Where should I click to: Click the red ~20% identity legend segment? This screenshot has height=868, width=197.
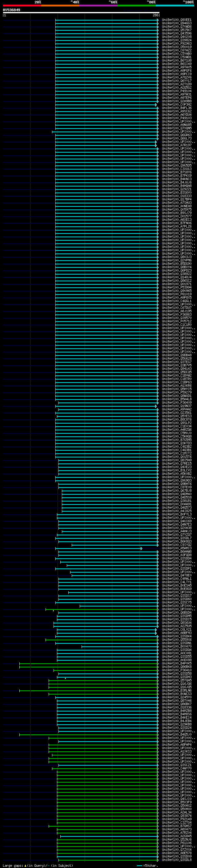tap(22, 6)
